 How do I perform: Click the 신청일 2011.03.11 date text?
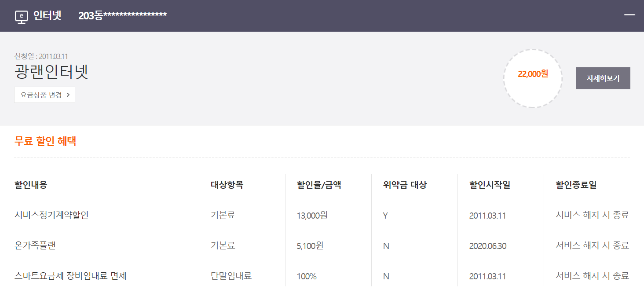41,56
